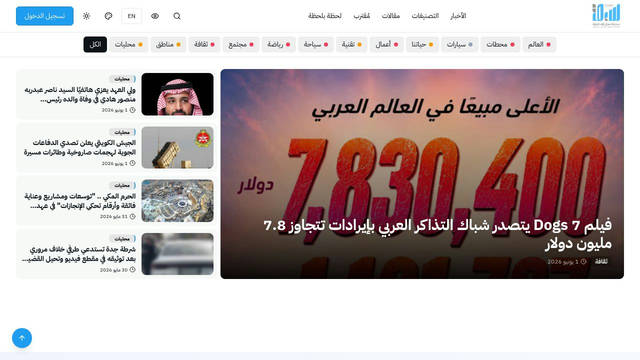Click the date on the الحرم المكي card
The height and width of the screenshot is (360, 640).
[114, 217]
